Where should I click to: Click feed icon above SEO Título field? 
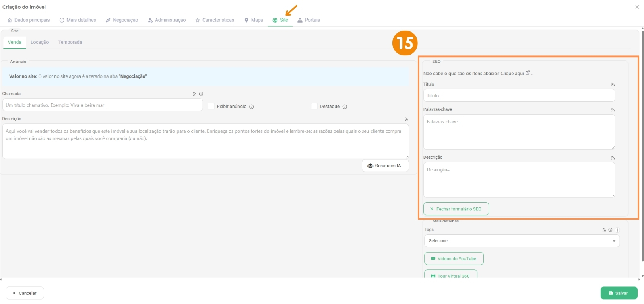(613, 85)
